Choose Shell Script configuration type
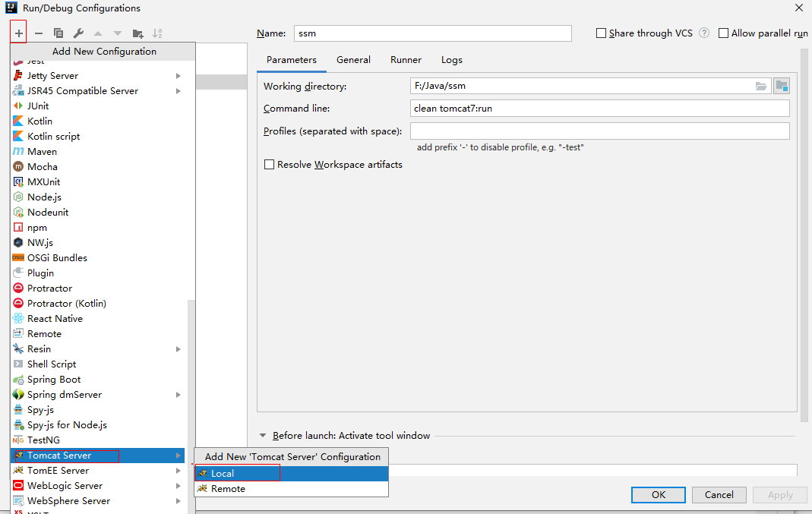The width and height of the screenshot is (812, 514). (98, 364)
